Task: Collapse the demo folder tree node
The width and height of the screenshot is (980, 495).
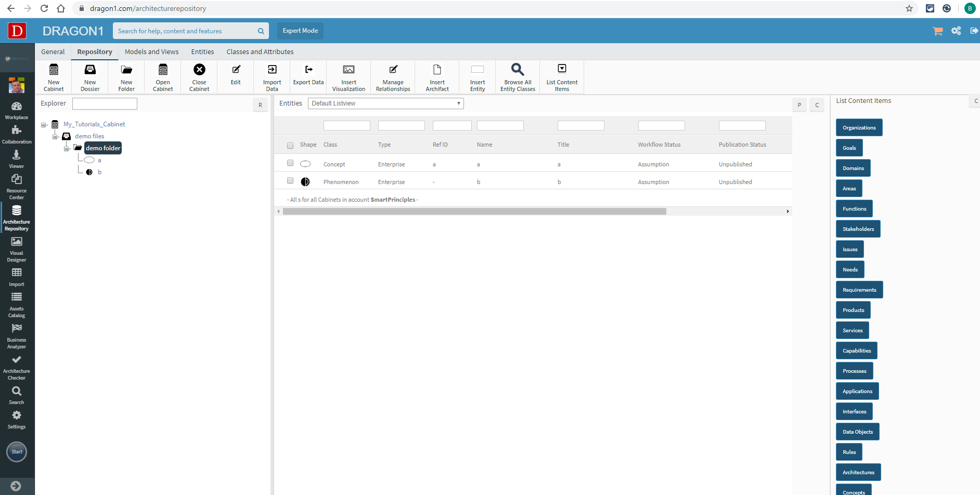Action: pos(67,149)
